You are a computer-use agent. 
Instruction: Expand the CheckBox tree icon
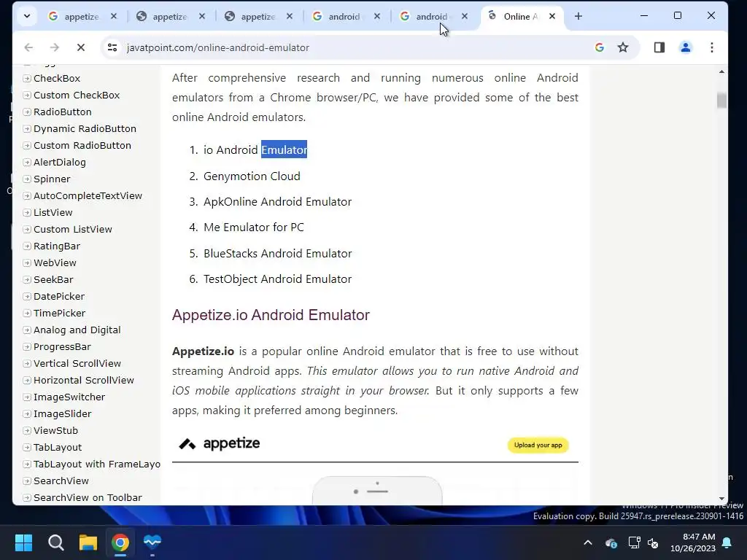pyautogui.click(x=27, y=79)
